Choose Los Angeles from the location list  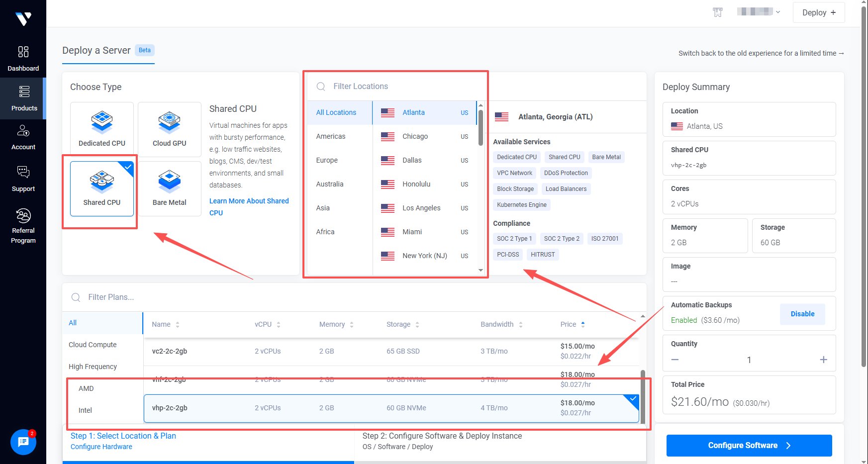tap(424, 208)
